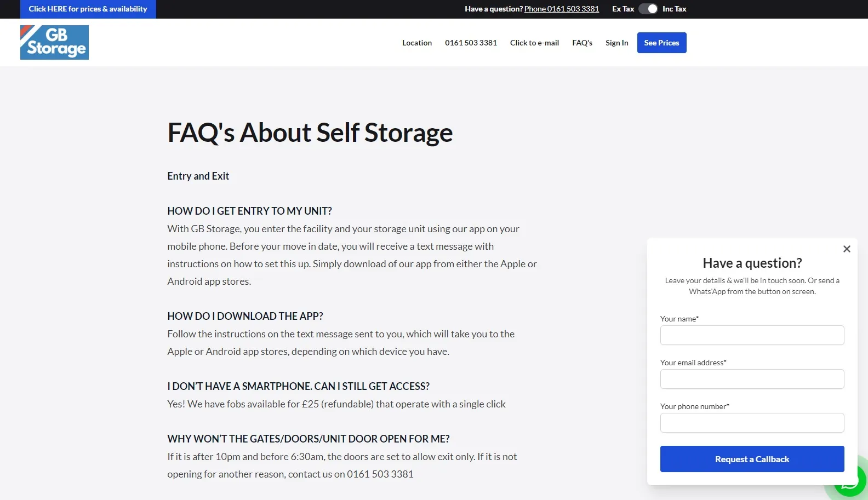
Task: Go to Sign In page
Action: pyautogui.click(x=616, y=43)
